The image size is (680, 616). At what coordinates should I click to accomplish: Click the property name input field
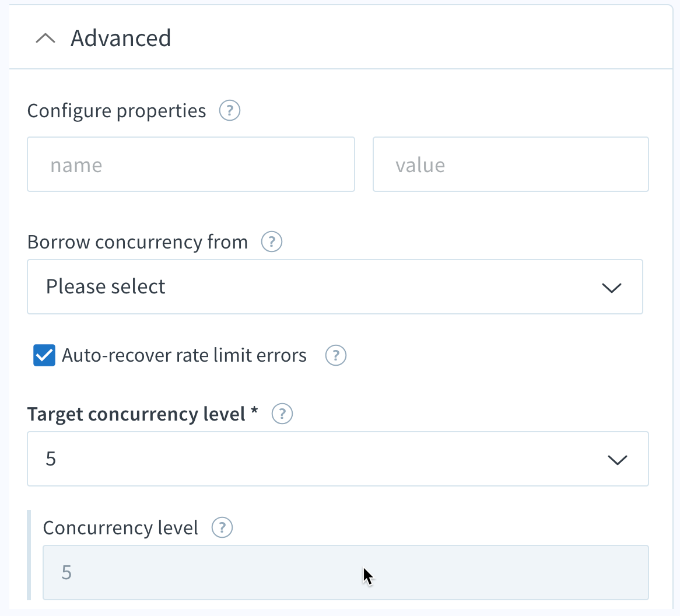(x=191, y=164)
